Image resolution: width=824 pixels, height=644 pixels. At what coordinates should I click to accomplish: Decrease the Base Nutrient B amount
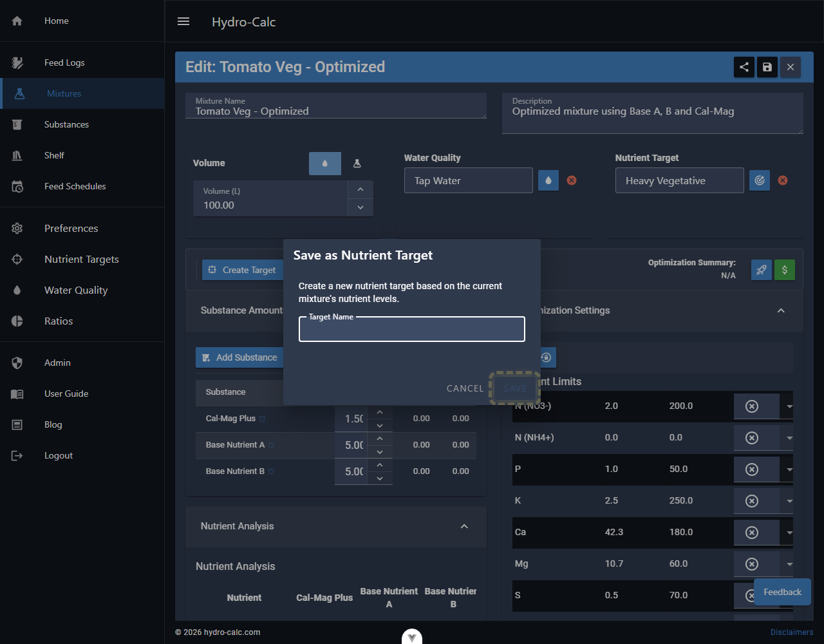click(x=380, y=478)
